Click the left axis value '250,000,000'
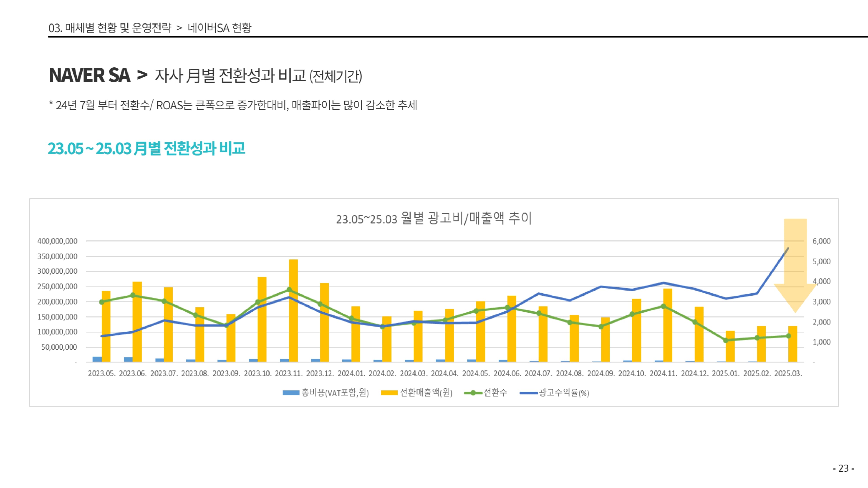The width and height of the screenshot is (868, 488). point(57,287)
